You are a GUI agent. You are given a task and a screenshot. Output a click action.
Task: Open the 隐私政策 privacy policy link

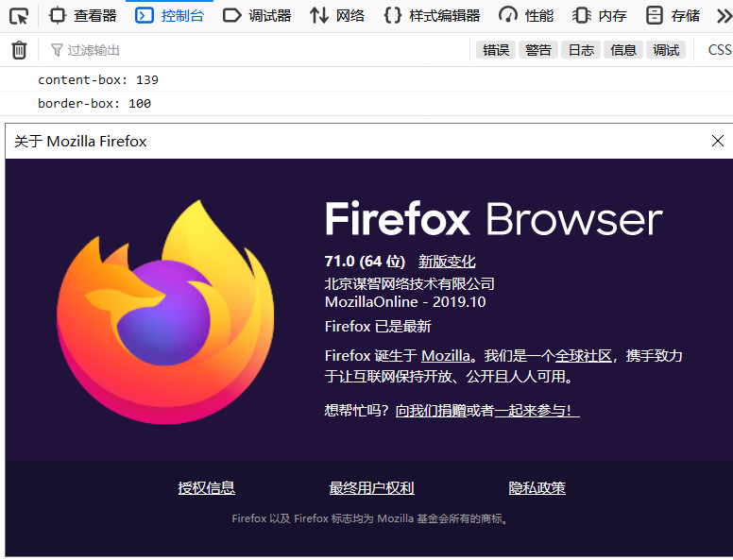[537, 488]
